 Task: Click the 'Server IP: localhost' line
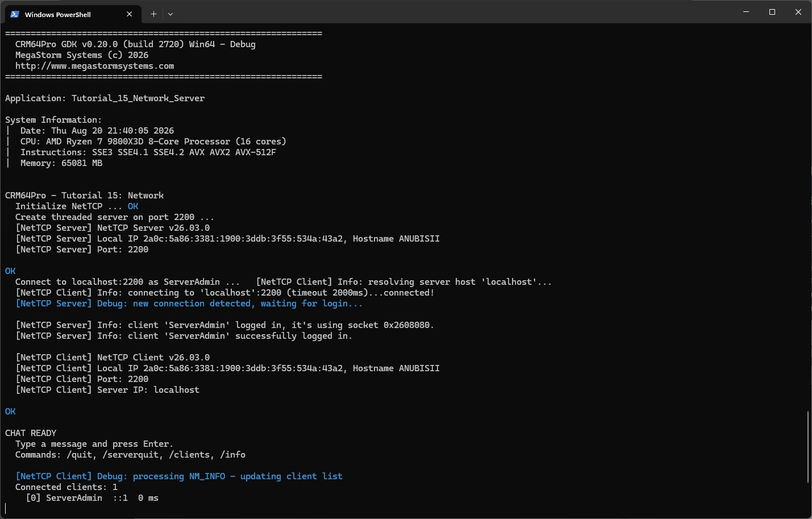107,390
